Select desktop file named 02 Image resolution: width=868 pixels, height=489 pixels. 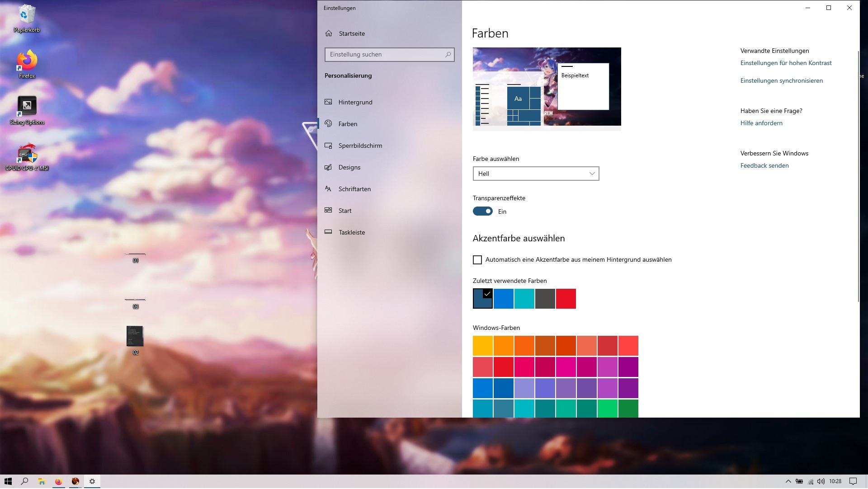click(135, 340)
